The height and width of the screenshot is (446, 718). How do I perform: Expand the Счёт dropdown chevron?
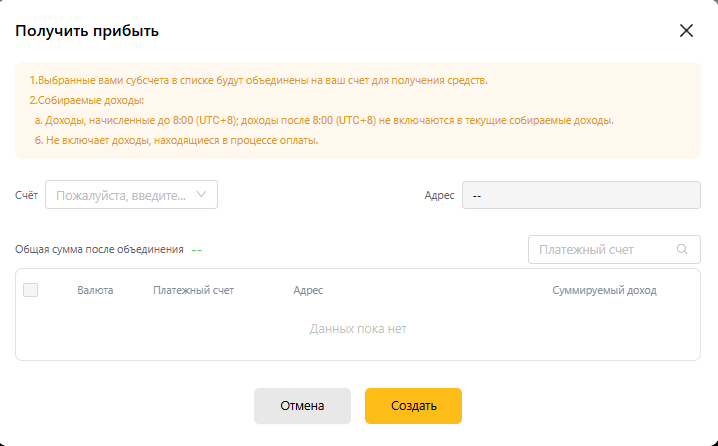[202, 195]
